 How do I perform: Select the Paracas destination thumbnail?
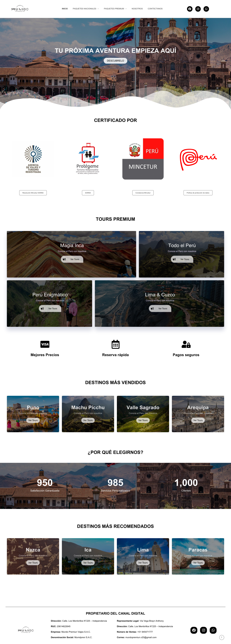(198, 556)
